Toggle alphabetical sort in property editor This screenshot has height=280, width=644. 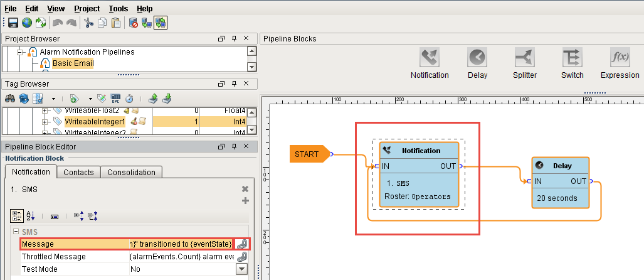tap(31, 215)
